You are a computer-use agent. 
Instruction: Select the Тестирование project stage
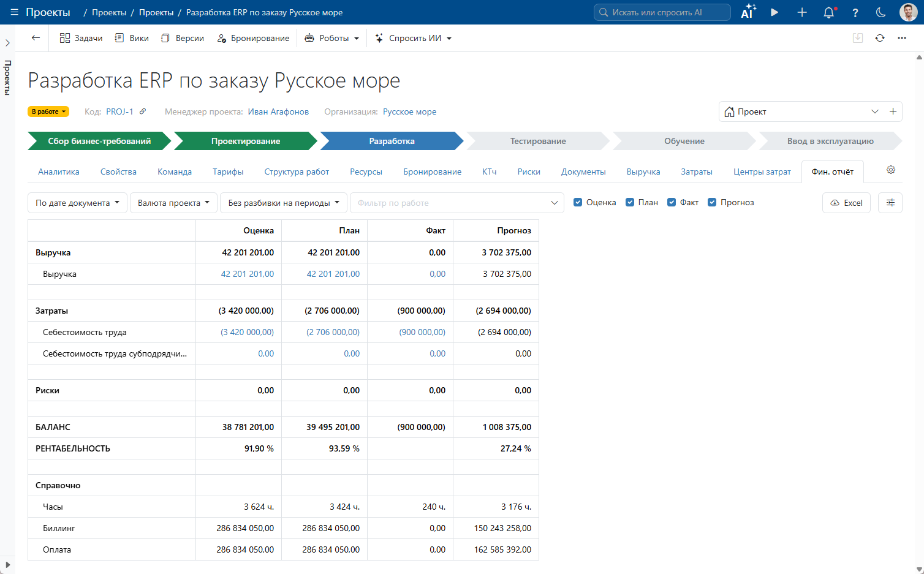click(538, 141)
